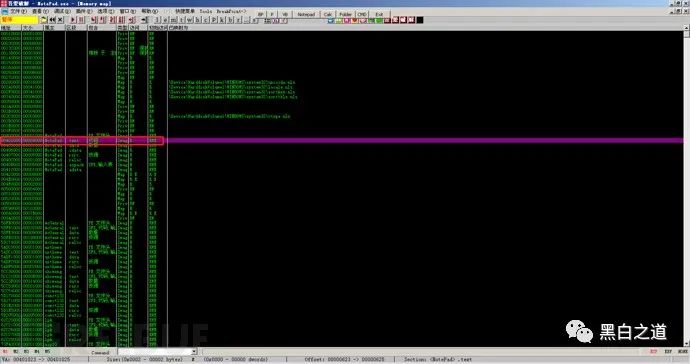
Task: Click the Notepad button
Action: (x=306, y=14)
